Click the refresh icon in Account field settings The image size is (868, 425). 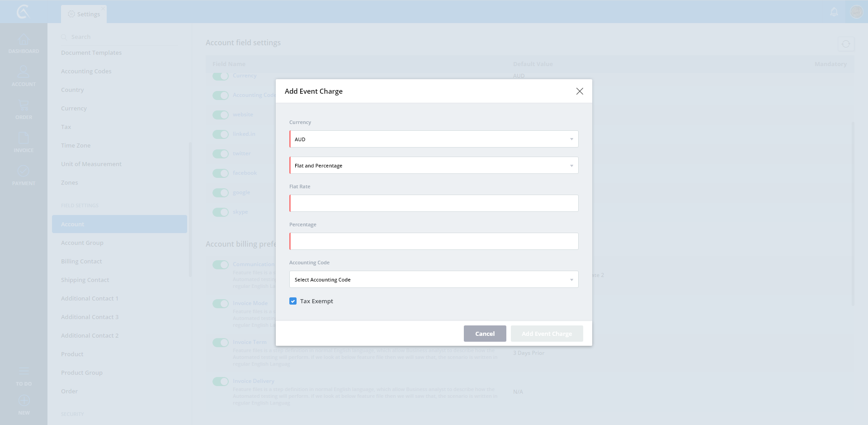coord(845,44)
